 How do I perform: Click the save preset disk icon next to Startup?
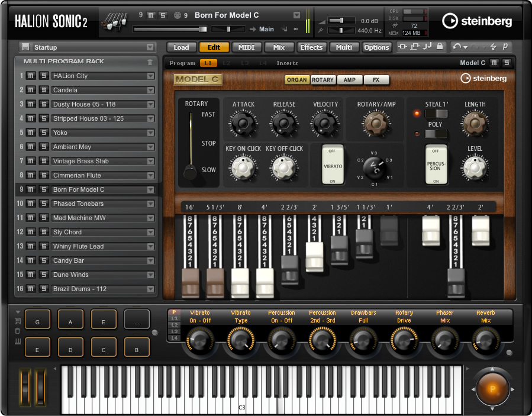(25, 47)
